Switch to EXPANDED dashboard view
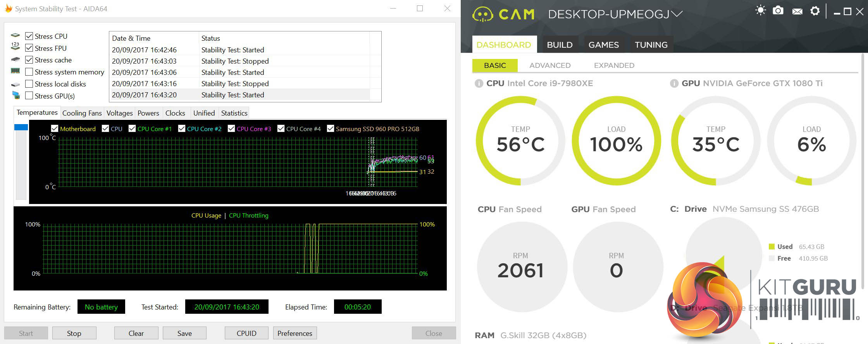The width and height of the screenshot is (868, 344). (614, 65)
